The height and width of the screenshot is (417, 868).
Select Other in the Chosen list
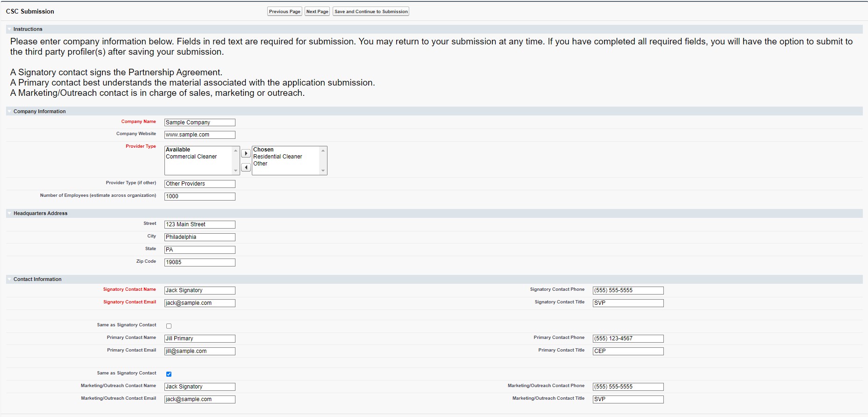coord(260,164)
